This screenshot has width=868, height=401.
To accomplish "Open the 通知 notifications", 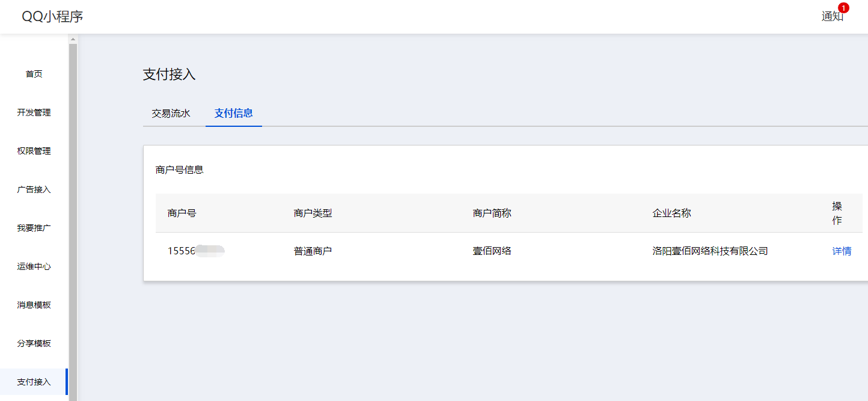I will click(832, 17).
